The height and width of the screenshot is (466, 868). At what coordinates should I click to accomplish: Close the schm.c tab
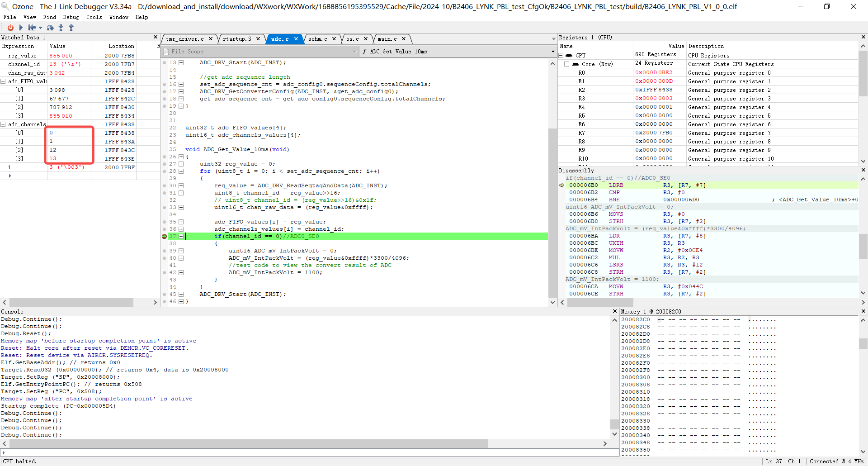point(334,39)
